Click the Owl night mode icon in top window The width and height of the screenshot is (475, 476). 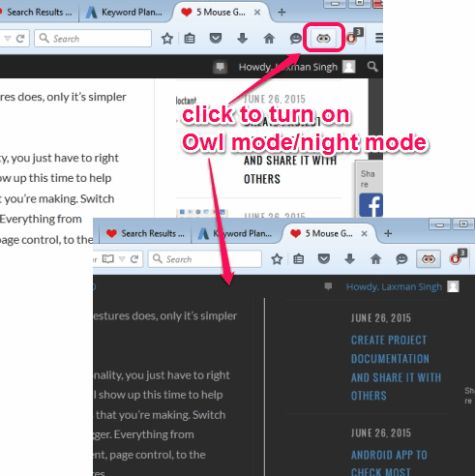pyautogui.click(x=323, y=39)
